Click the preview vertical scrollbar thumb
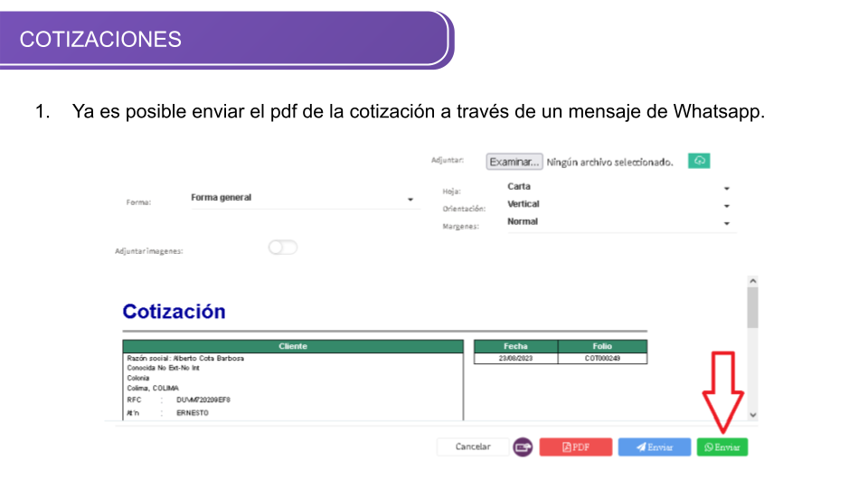Screen dimensions: 868x488 pos(753,307)
